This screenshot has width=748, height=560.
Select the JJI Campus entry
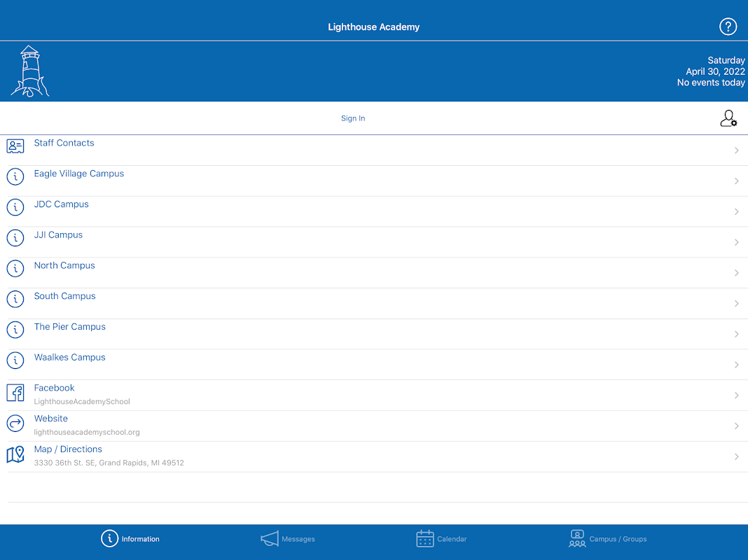(58, 235)
